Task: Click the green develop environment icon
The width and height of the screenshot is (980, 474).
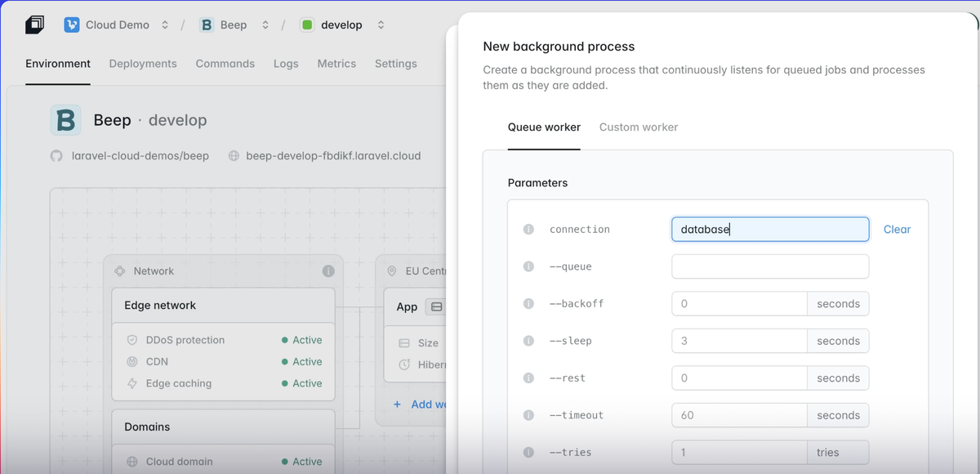Action: click(x=307, y=25)
